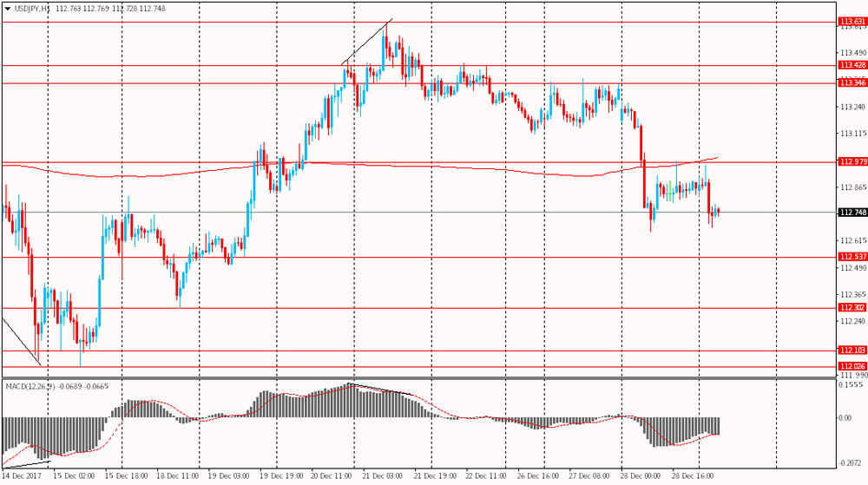The image size is (868, 485).
Task: Select the 112.537 red price label
Action: [852, 257]
